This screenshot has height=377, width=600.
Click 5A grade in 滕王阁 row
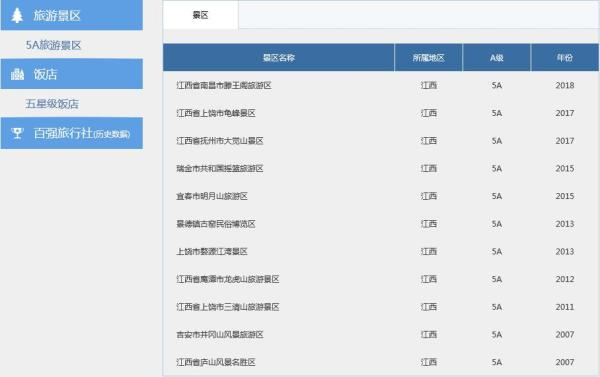[x=497, y=85]
